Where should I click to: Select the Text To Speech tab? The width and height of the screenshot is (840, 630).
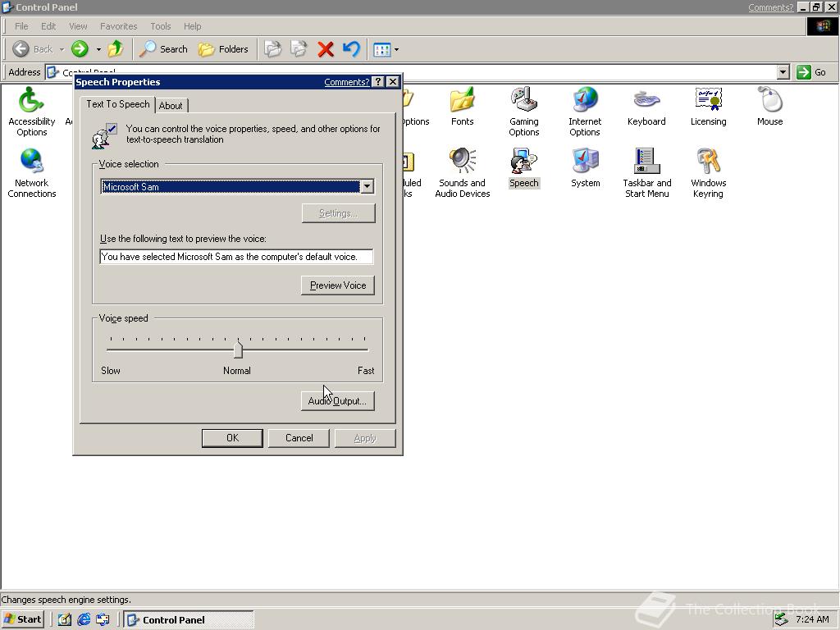pyautogui.click(x=118, y=104)
